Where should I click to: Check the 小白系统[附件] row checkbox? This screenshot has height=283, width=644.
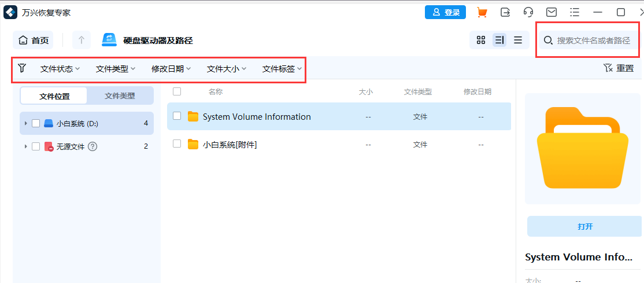coord(177,144)
